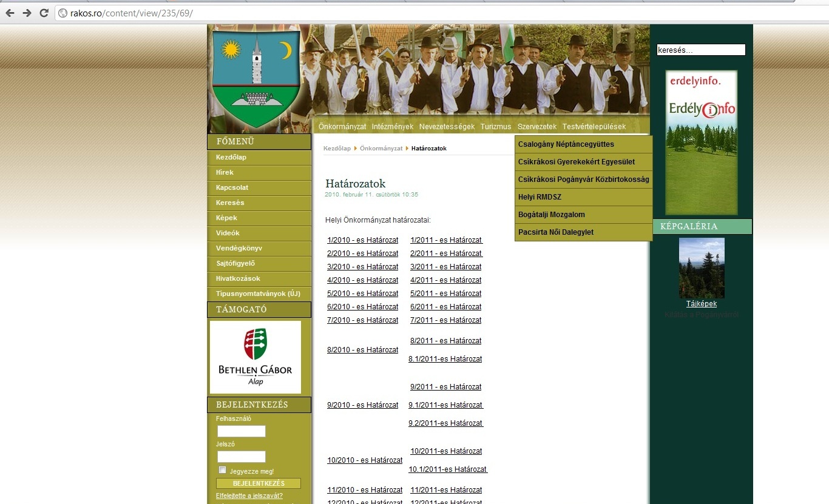
Task: Open 8.1/2011-es Határozat link
Action: coord(445,359)
